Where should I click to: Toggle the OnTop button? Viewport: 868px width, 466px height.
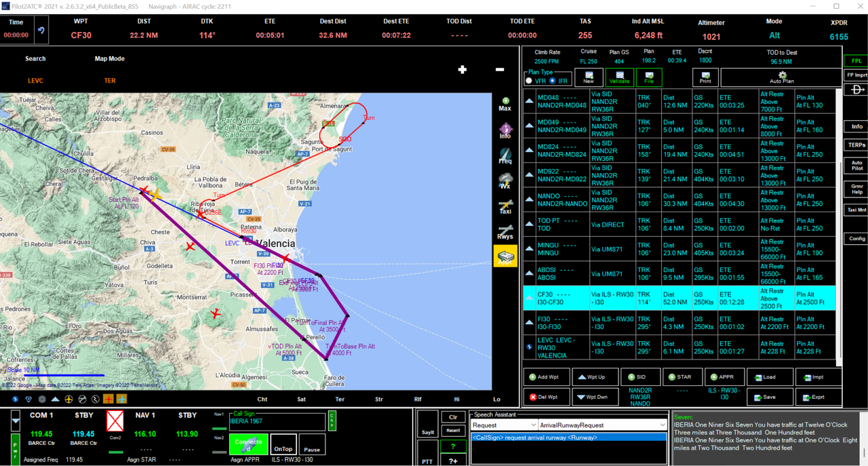(284, 444)
